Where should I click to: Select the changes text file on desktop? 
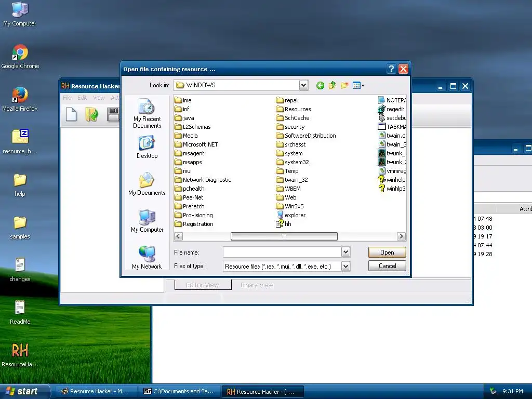coord(20,270)
